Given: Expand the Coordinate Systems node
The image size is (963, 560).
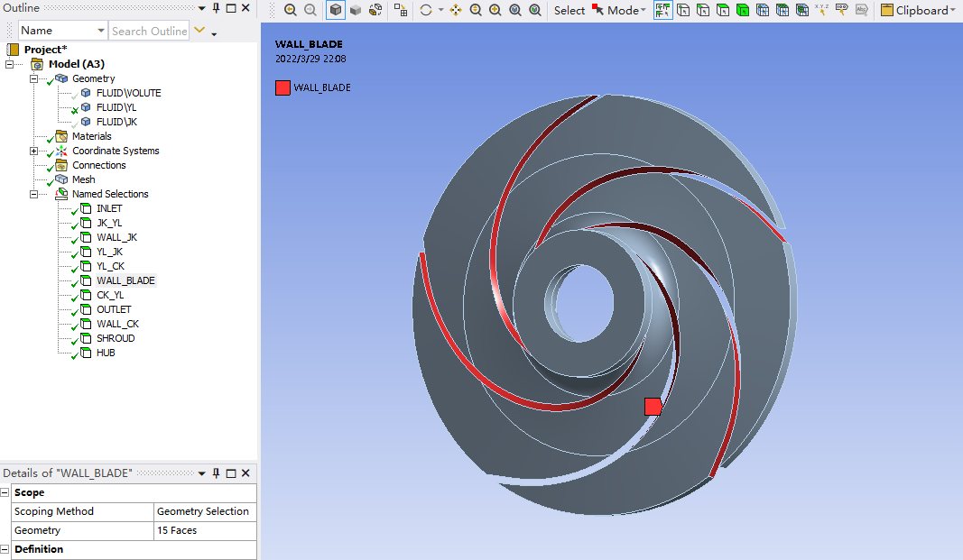Looking at the screenshot, I should pyautogui.click(x=34, y=151).
